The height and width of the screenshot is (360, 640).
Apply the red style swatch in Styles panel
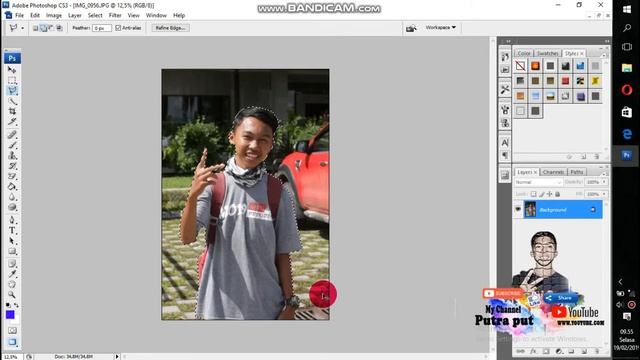(x=565, y=81)
